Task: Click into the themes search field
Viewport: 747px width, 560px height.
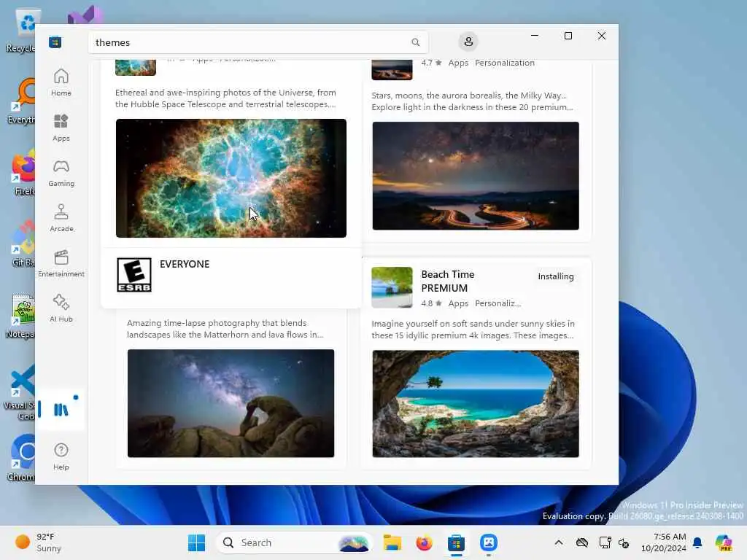Action: tap(258, 42)
